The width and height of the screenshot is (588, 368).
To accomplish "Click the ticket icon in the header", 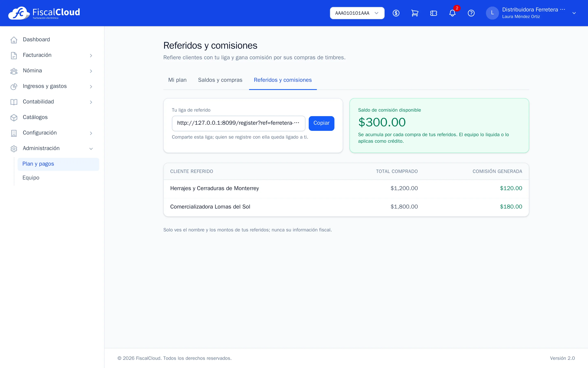I will 434,13.
